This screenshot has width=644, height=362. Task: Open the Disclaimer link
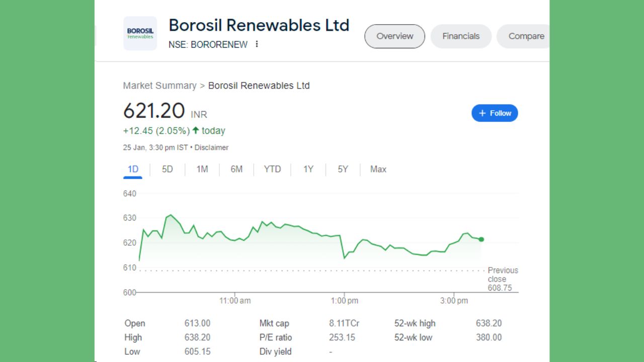211,147
